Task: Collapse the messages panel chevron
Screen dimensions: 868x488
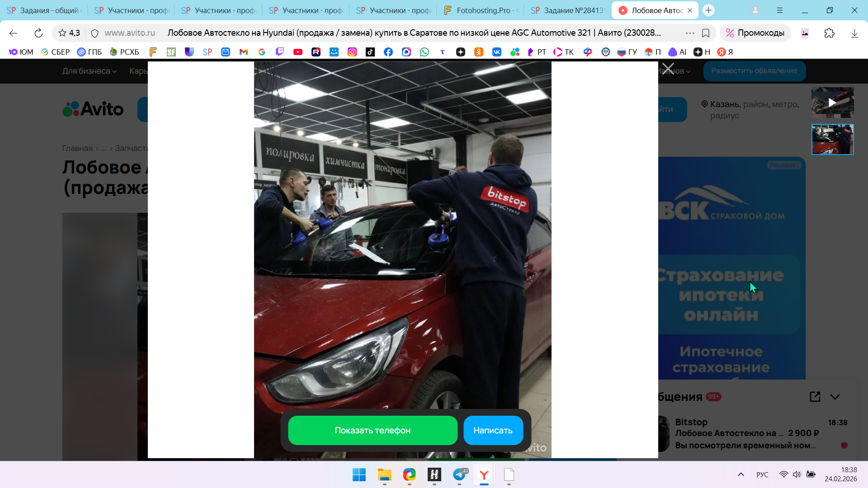Action: click(835, 397)
